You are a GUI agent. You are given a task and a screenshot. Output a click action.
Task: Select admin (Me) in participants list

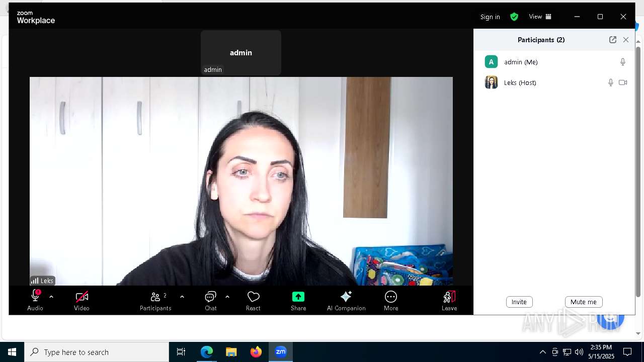point(554,62)
